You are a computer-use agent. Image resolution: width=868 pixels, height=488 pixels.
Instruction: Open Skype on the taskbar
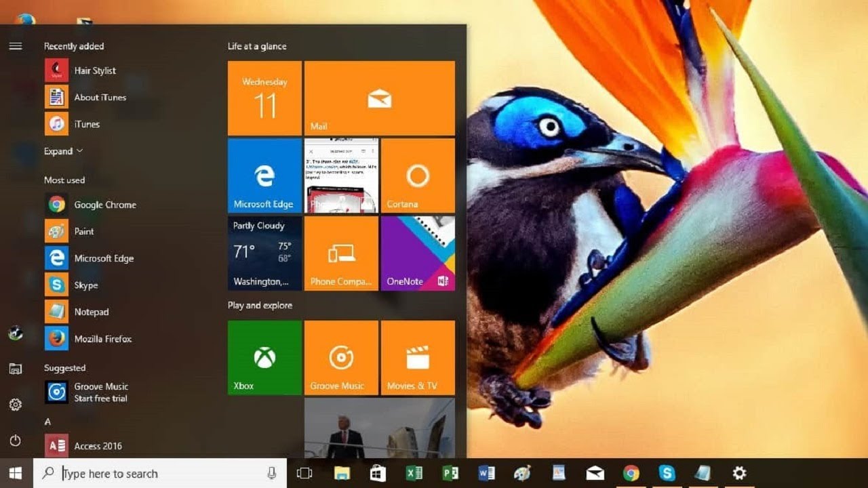[667, 473]
